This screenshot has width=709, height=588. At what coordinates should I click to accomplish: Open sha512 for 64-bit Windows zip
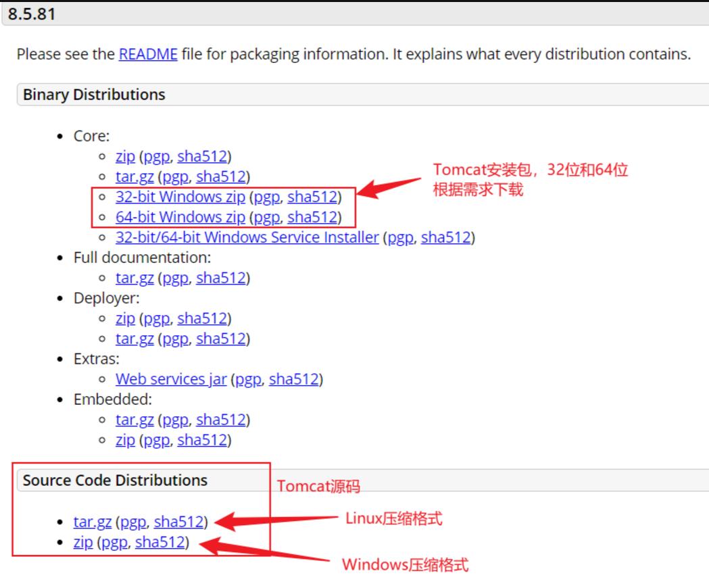312,218
